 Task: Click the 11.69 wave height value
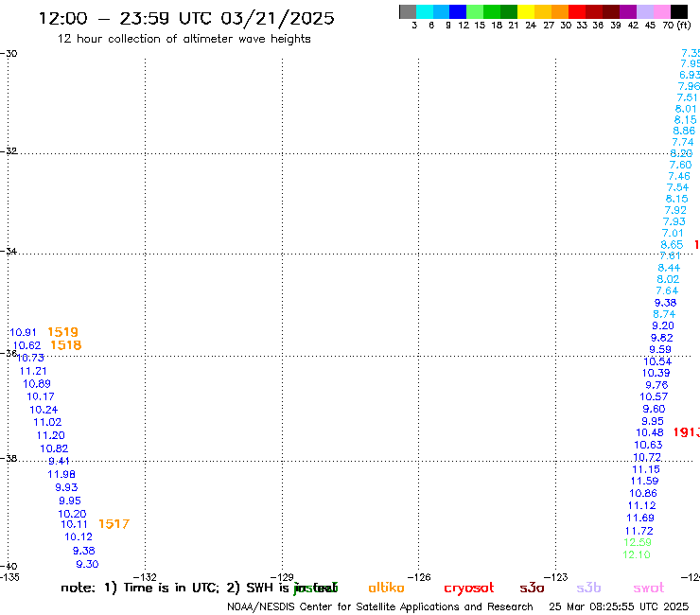(x=640, y=518)
